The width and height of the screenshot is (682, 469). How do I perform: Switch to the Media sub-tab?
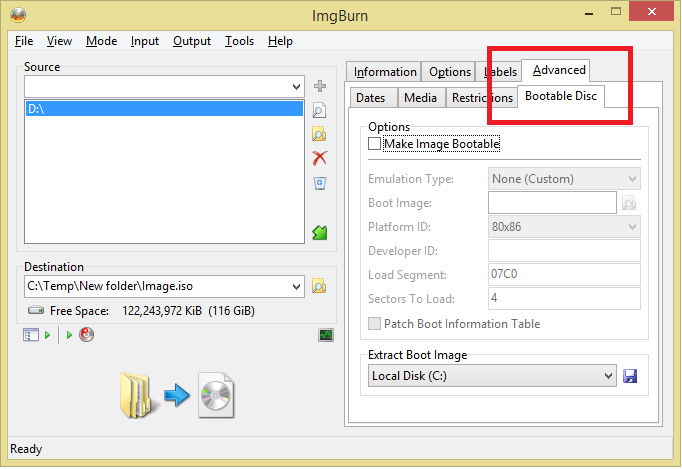pos(420,97)
